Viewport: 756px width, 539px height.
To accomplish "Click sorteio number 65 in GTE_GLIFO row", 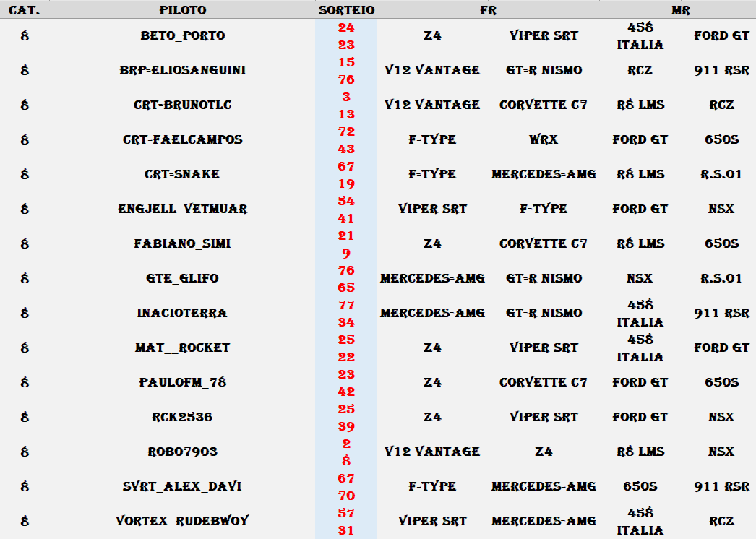I will coord(346,288).
